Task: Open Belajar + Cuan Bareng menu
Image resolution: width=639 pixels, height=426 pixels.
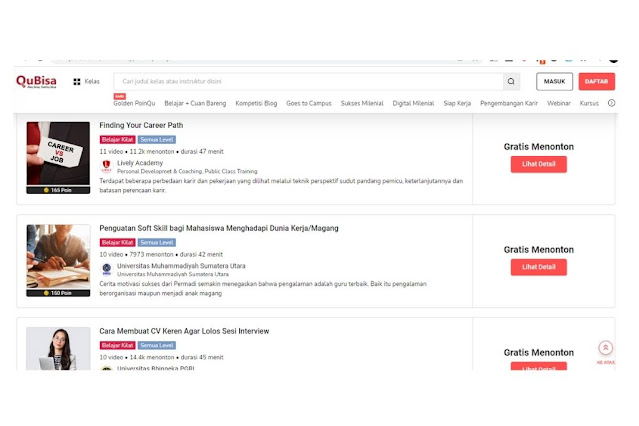Action: point(195,104)
